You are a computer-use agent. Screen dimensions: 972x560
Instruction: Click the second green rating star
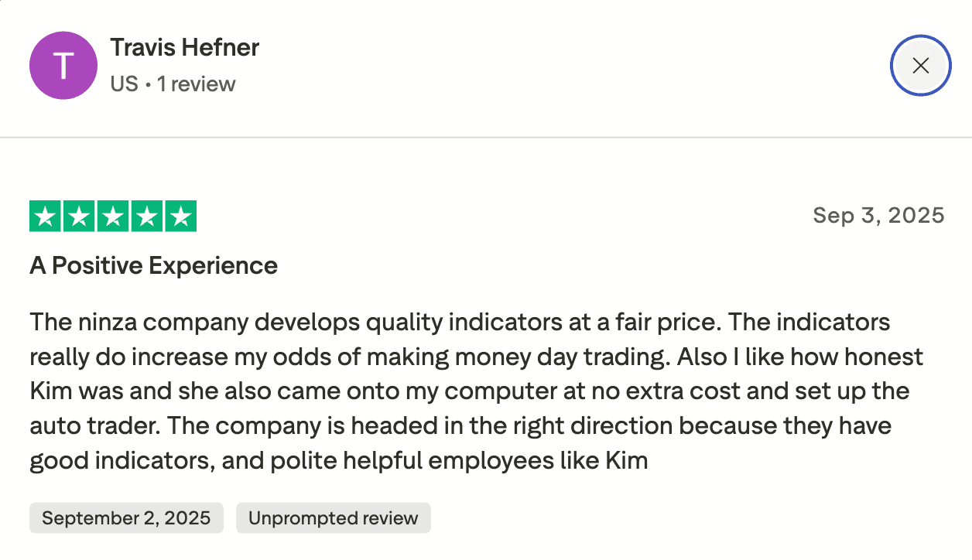[79, 217]
